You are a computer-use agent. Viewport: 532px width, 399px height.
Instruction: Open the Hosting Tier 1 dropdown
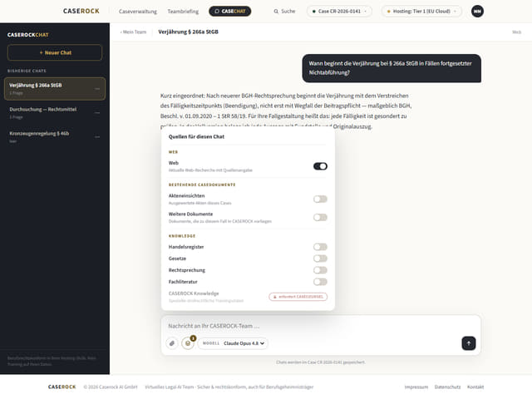(421, 11)
